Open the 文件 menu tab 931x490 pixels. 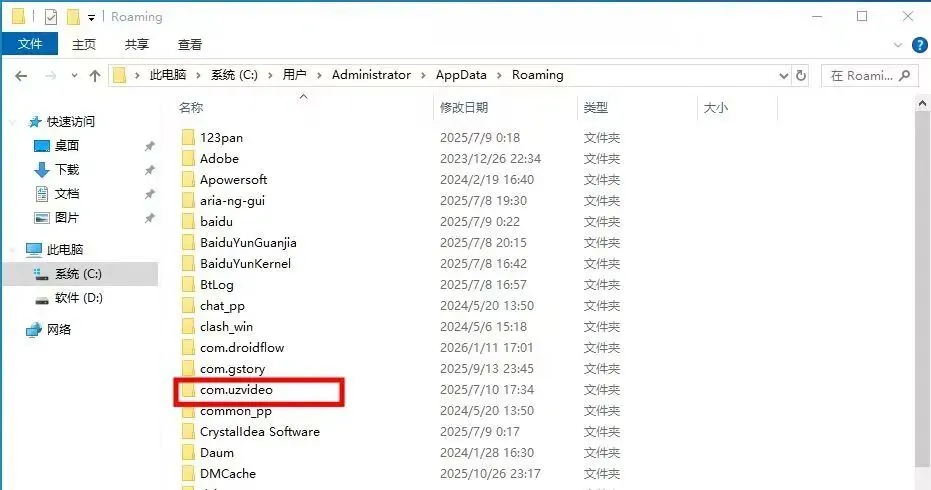point(30,44)
